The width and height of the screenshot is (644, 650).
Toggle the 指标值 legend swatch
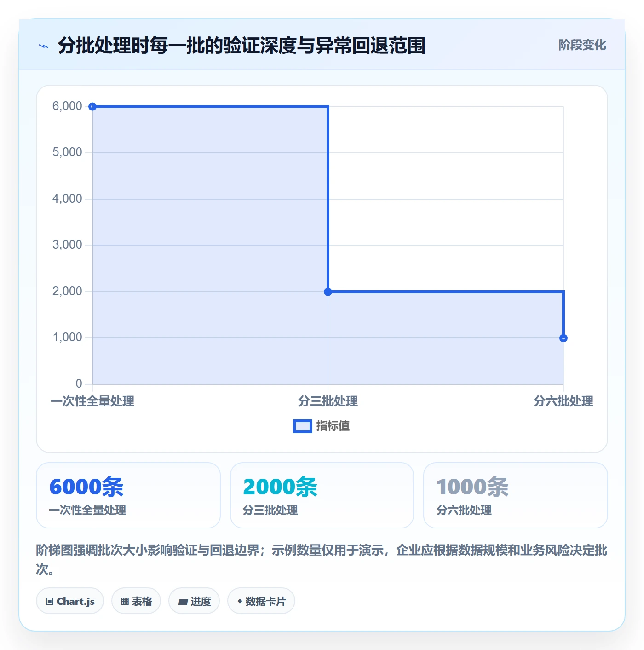(303, 426)
